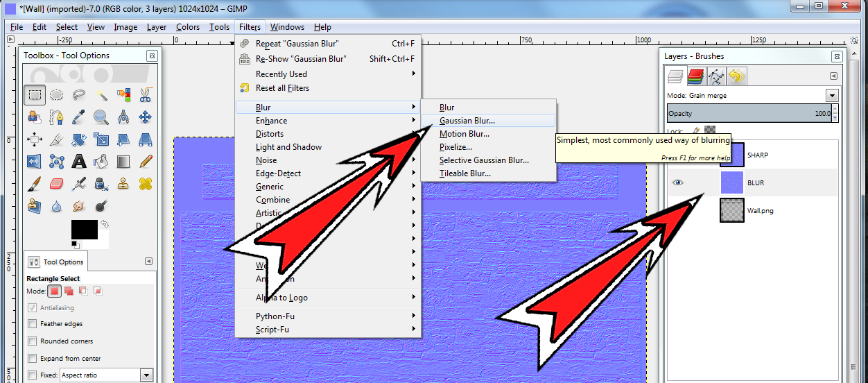The height and width of the screenshot is (383, 868).
Task: Select the Clone stamp tool
Action: (x=123, y=184)
